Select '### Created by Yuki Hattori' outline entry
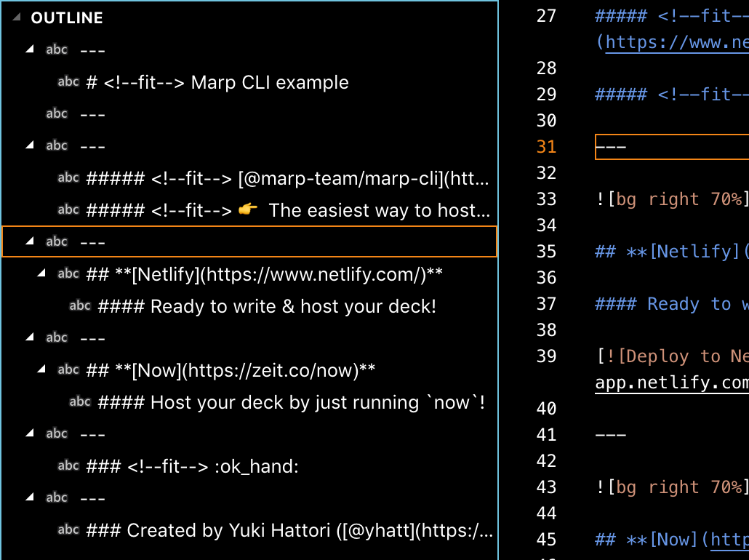This screenshot has width=749, height=560. (x=289, y=530)
